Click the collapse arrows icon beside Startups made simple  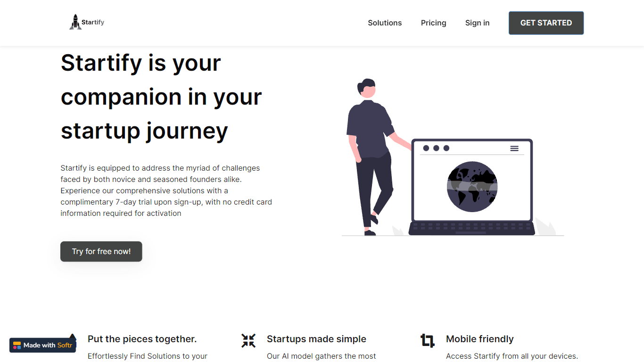(x=248, y=340)
